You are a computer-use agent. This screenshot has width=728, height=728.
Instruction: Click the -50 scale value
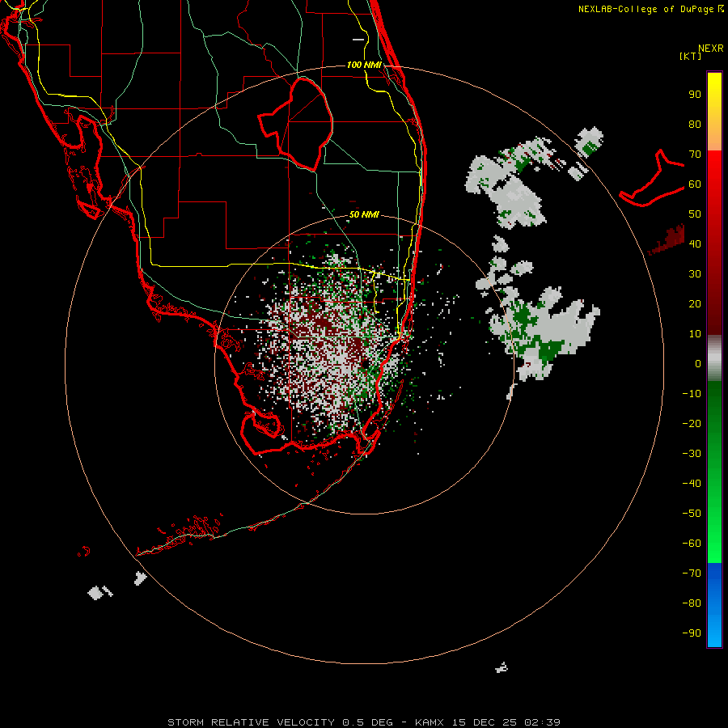(x=692, y=513)
